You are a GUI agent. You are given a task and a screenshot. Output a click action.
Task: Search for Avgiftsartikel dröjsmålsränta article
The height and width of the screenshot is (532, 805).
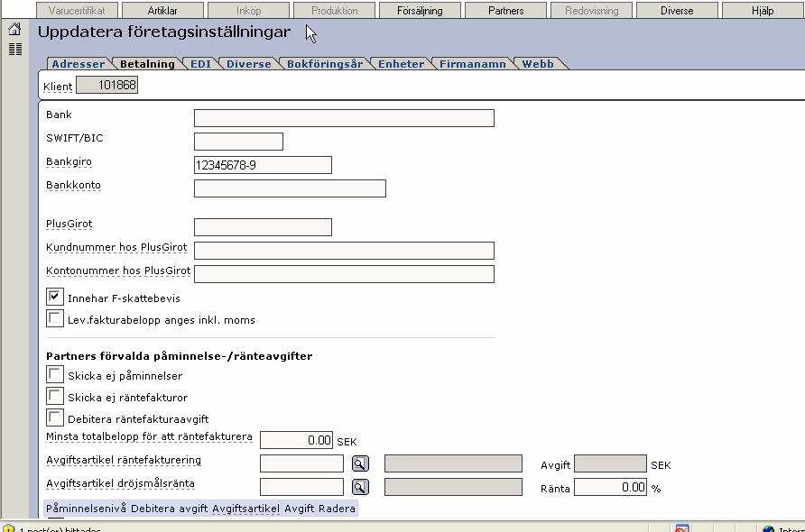(x=360, y=487)
